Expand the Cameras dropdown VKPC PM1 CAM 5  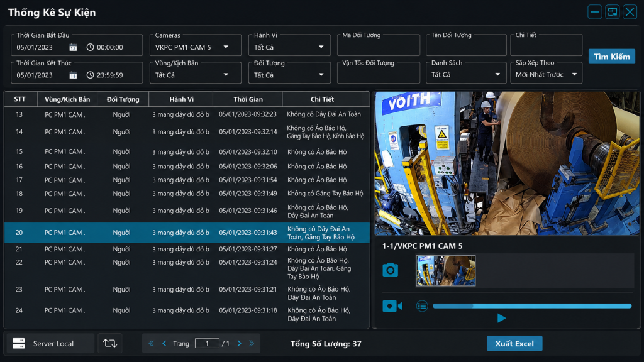point(196,47)
